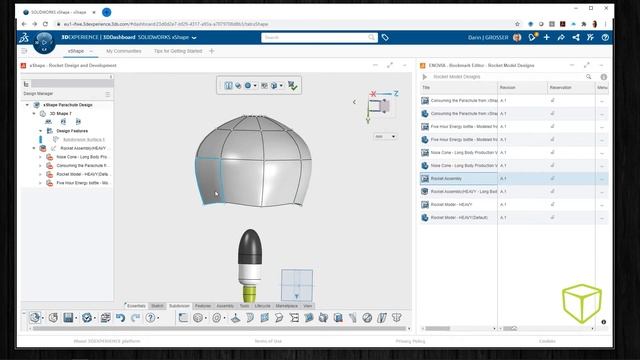
Task: Select the Rocket Model - HEAVY(Default) row
Action: coord(514,218)
